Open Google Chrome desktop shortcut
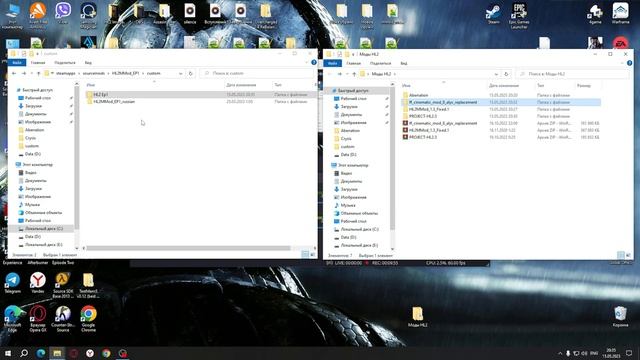Viewport: 640px width, 360px height. tap(88, 318)
